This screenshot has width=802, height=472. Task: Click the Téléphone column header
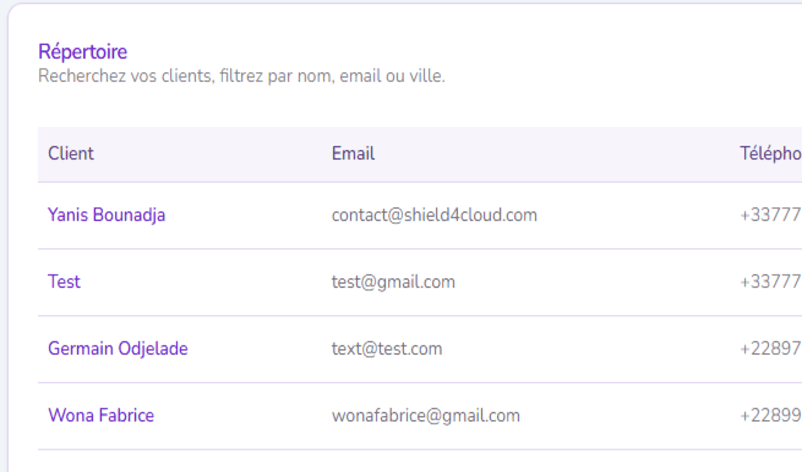(x=770, y=154)
